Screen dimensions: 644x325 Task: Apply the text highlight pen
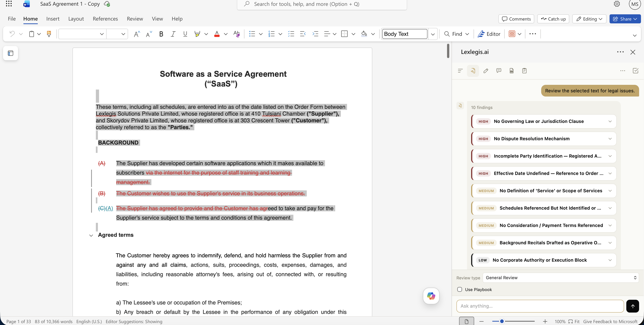[x=197, y=34]
